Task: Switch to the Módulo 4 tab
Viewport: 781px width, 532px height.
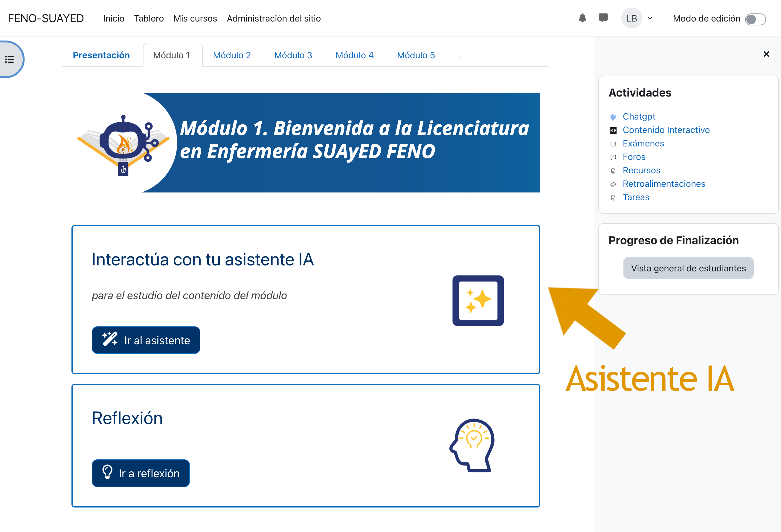Action: [x=354, y=55]
